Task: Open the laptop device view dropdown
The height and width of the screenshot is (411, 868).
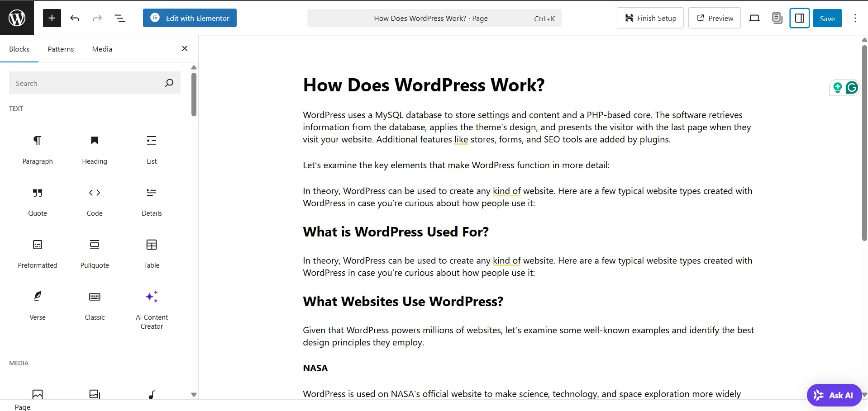Action: (754, 18)
